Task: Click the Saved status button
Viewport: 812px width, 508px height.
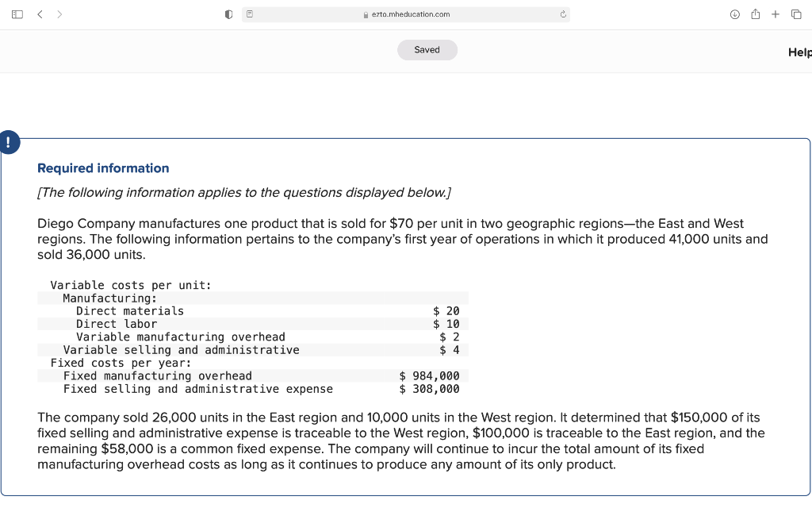Action: [427, 49]
